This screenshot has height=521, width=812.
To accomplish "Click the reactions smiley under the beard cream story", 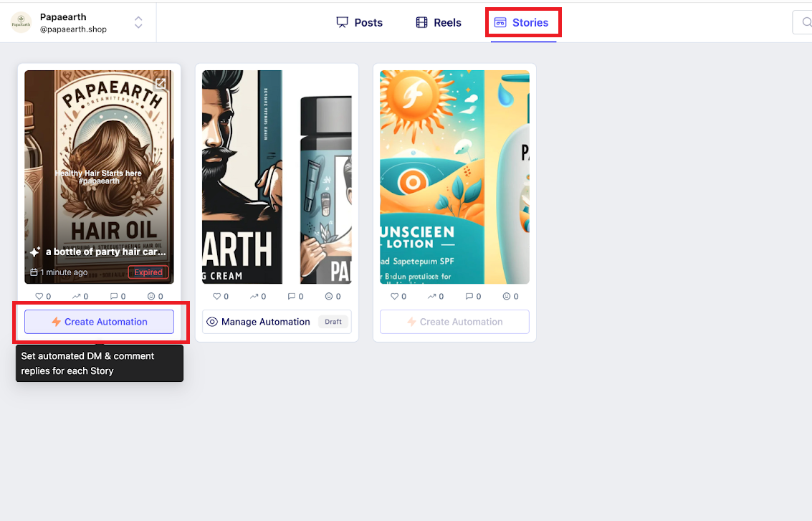I will coord(329,296).
